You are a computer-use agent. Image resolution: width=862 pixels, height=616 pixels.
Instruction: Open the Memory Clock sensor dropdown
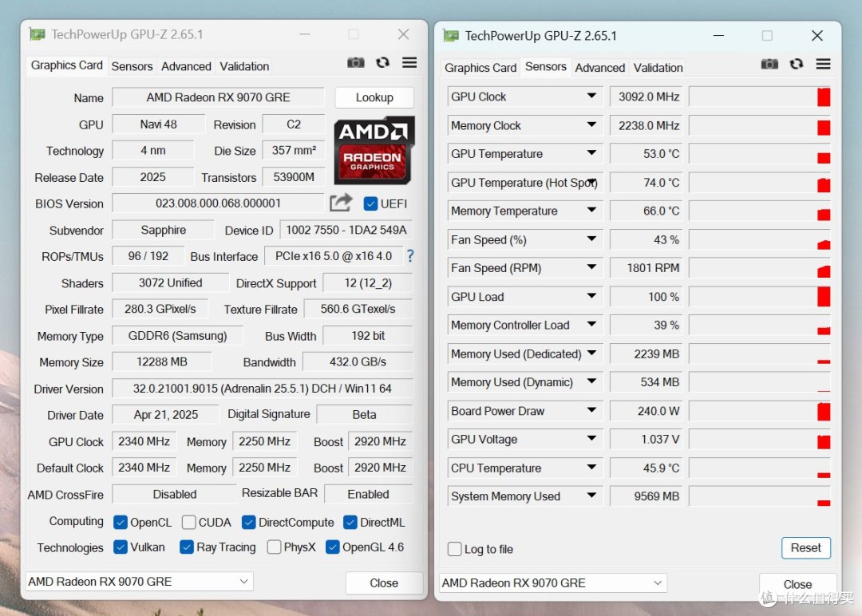(591, 124)
